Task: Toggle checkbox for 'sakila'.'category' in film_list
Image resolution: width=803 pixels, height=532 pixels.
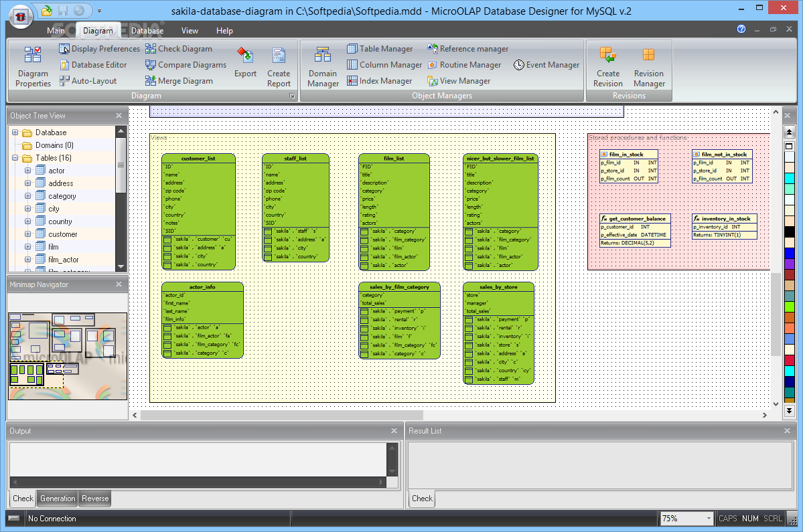Action: click(x=364, y=232)
